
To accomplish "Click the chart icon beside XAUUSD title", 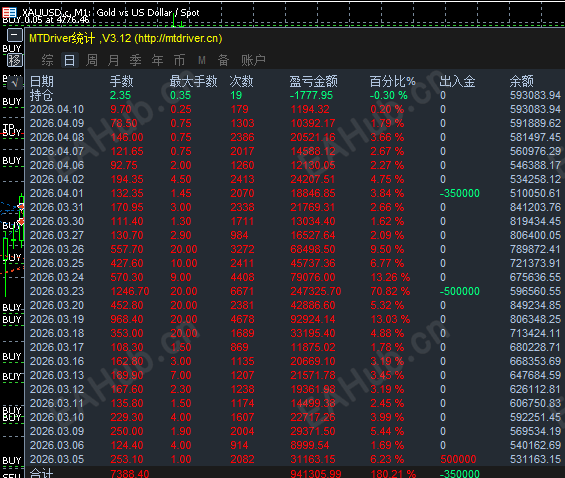I will pyautogui.click(x=9, y=13).
